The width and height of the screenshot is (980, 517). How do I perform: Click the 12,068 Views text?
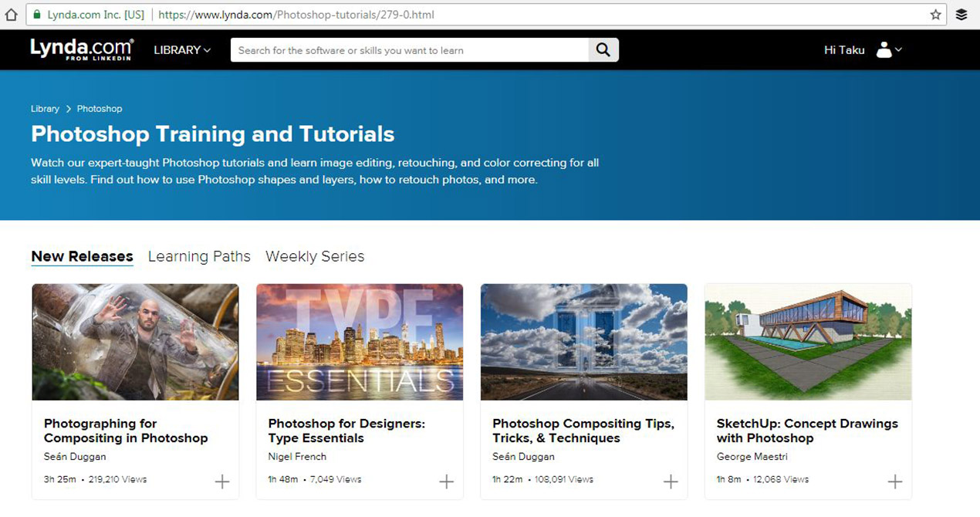coord(781,479)
